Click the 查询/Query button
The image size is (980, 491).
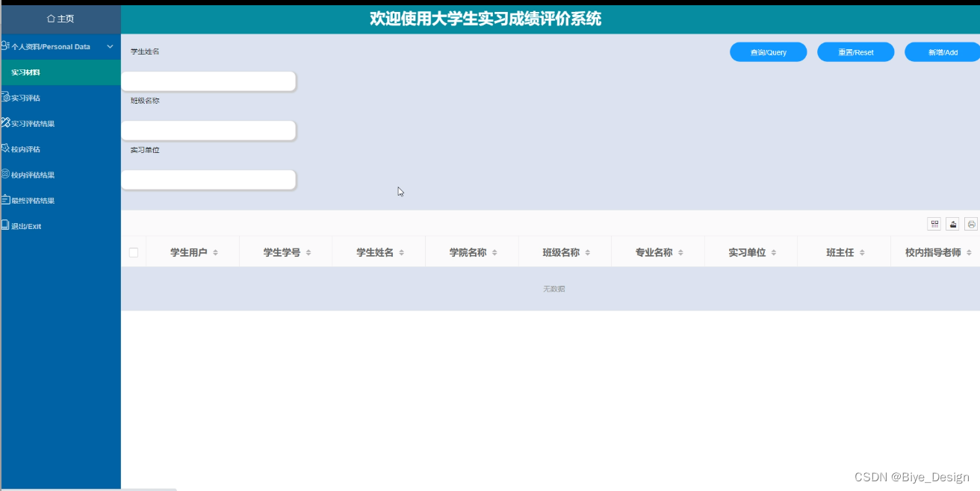[x=768, y=52]
